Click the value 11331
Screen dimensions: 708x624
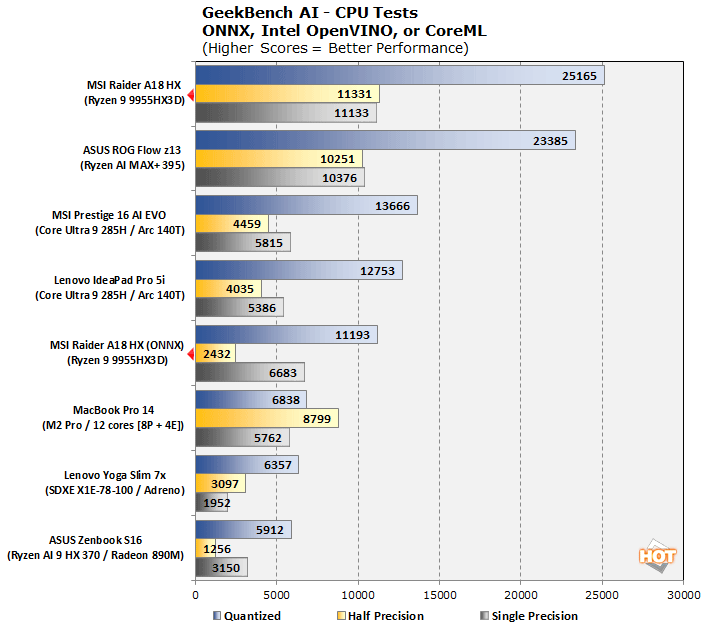[x=354, y=94]
